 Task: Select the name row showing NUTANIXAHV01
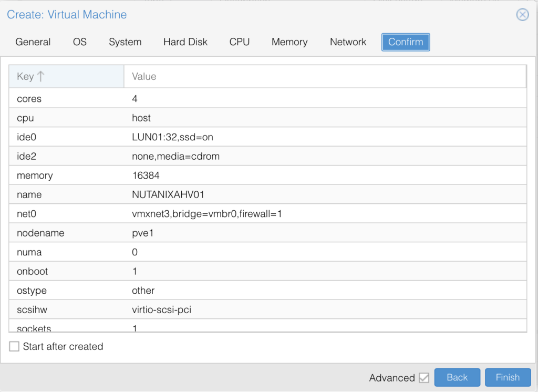click(x=210, y=194)
